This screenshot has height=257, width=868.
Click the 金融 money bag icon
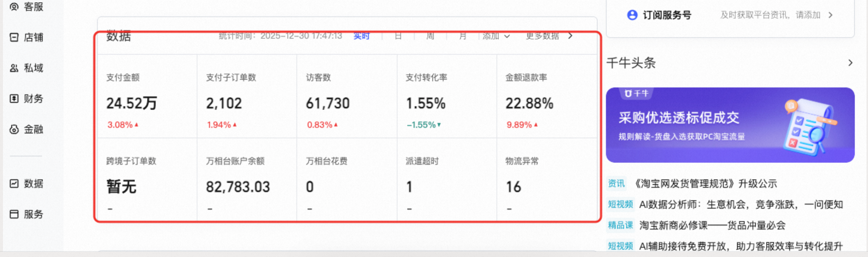14,129
